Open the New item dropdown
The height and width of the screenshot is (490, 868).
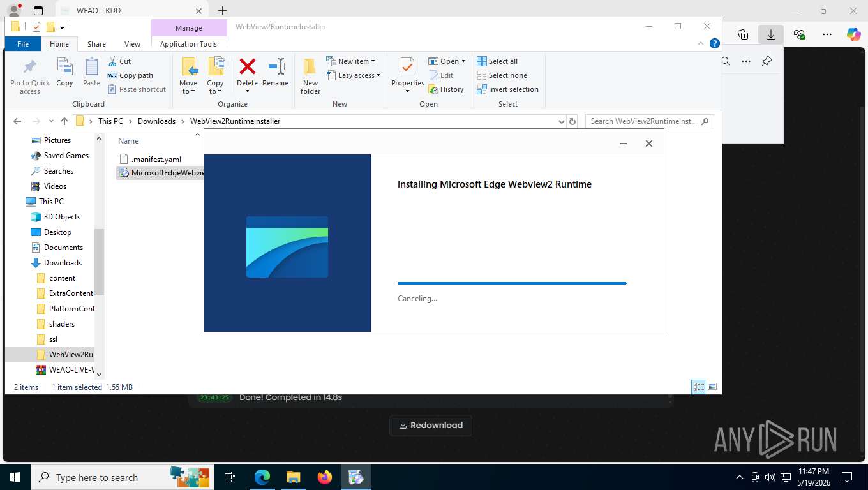click(x=350, y=61)
